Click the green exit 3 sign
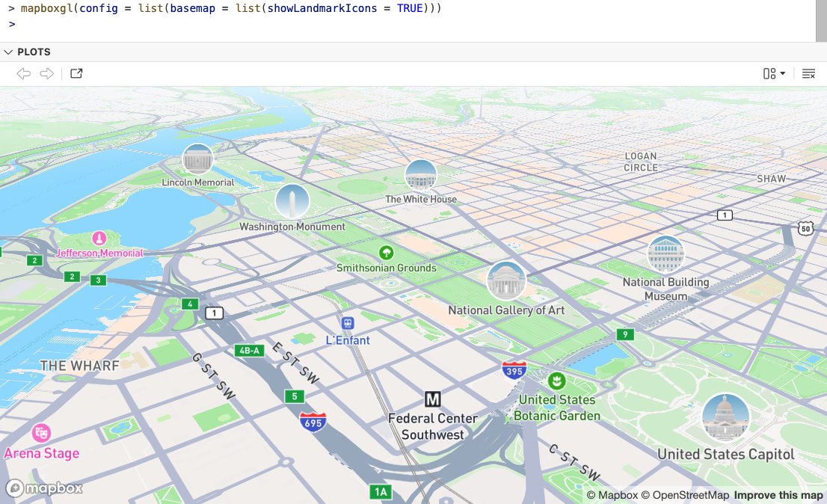Image resolution: width=827 pixels, height=504 pixels. click(98, 280)
